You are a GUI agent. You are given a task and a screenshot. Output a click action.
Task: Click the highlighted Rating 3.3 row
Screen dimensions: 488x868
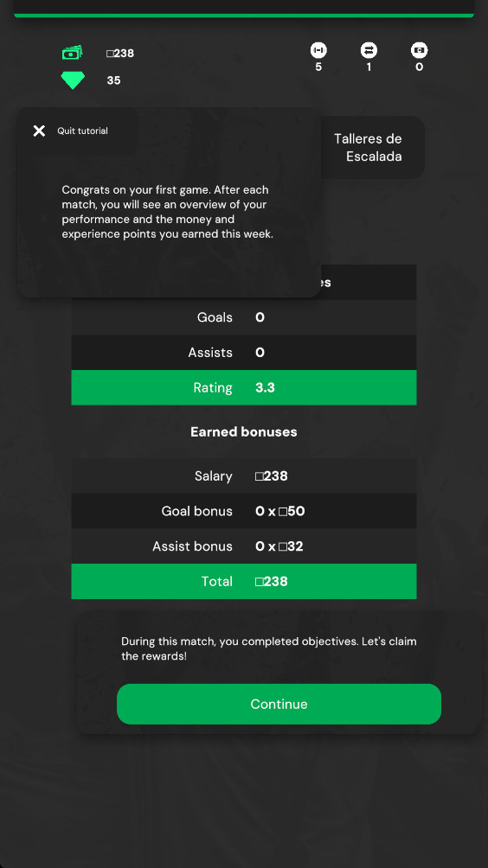pyautogui.click(x=244, y=387)
